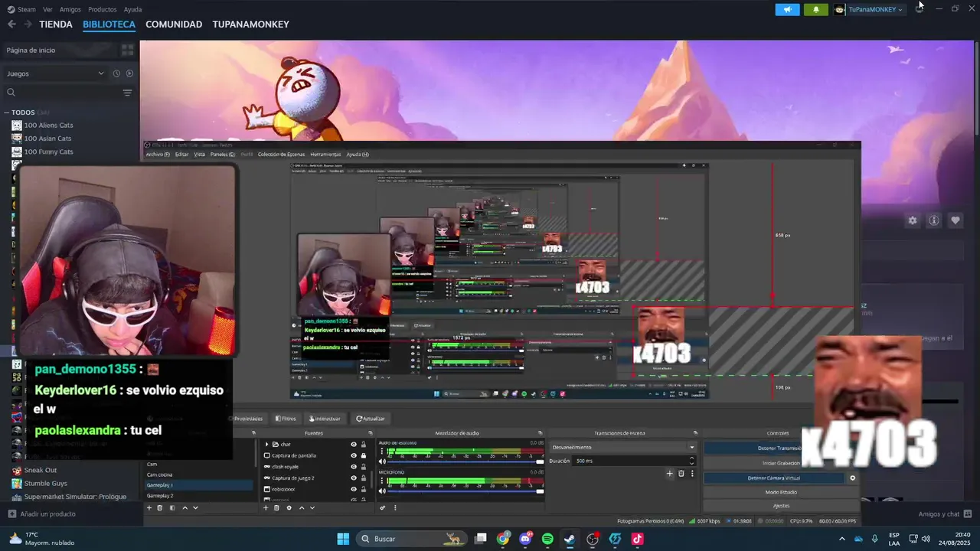Viewport: 980px width, 551px height.
Task: Sort library by recent activity clock icon
Action: tap(116, 73)
